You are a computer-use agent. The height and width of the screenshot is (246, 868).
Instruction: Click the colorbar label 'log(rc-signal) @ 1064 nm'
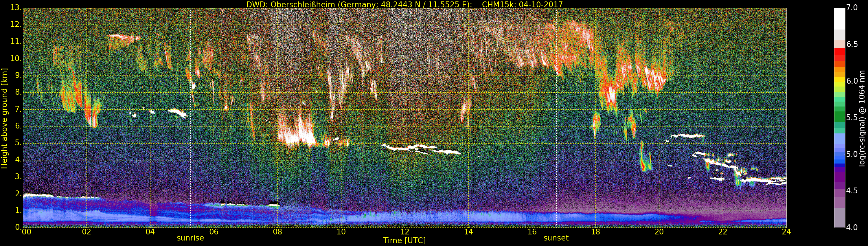coord(862,118)
